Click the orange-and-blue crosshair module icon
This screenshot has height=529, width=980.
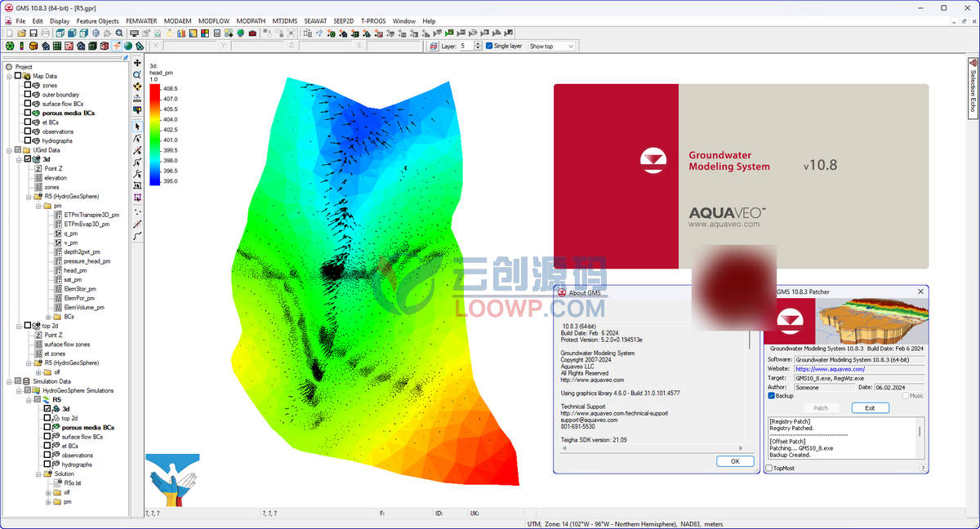coord(116,46)
